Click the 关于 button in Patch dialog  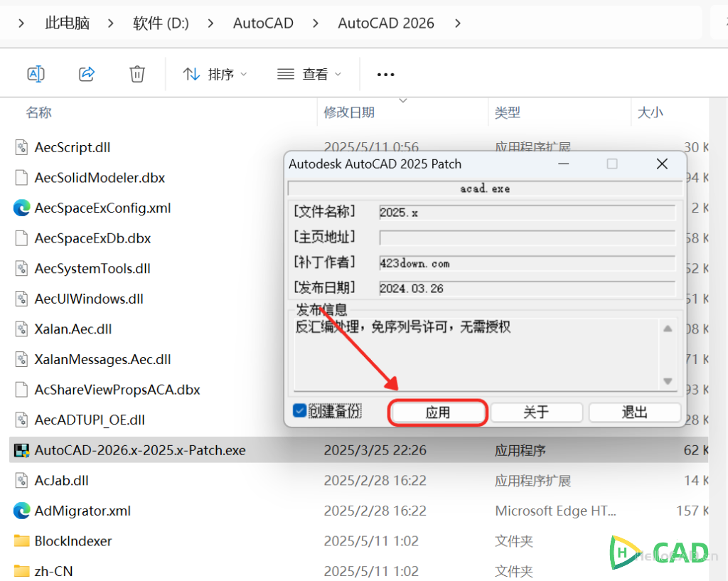pos(536,412)
